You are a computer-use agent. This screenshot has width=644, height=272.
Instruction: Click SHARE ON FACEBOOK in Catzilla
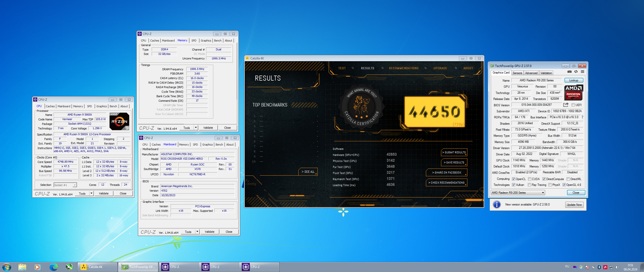click(447, 173)
